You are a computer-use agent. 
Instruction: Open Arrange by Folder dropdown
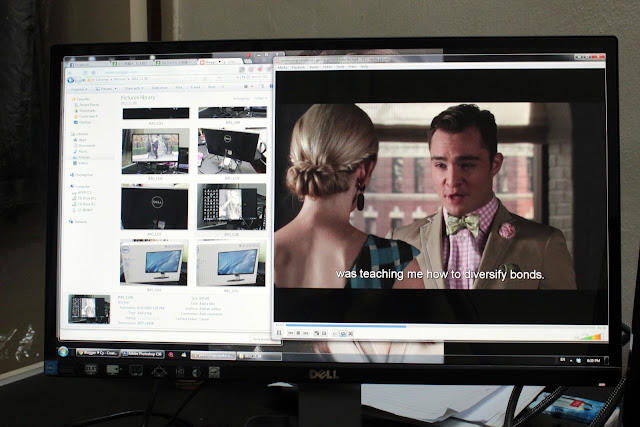[x=260, y=98]
